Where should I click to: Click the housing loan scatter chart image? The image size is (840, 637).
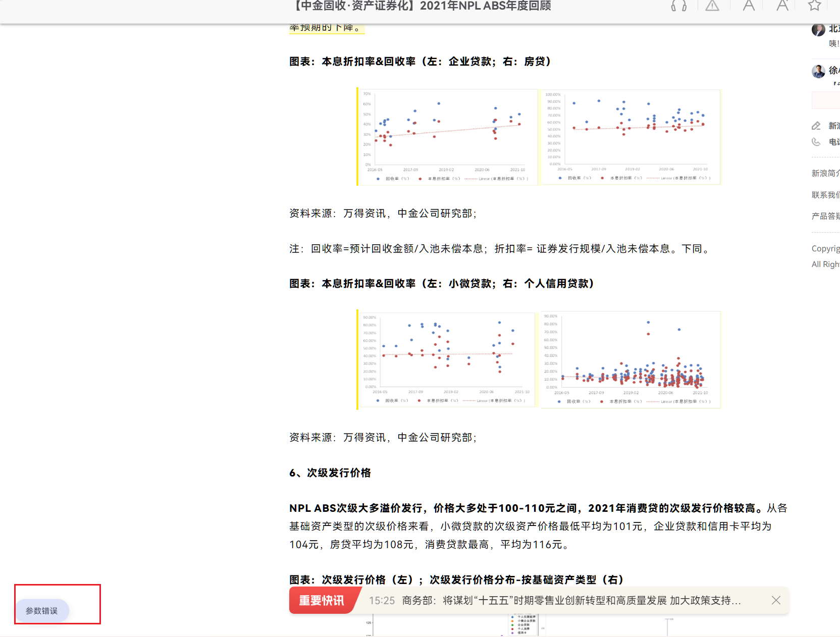tap(631, 137)
